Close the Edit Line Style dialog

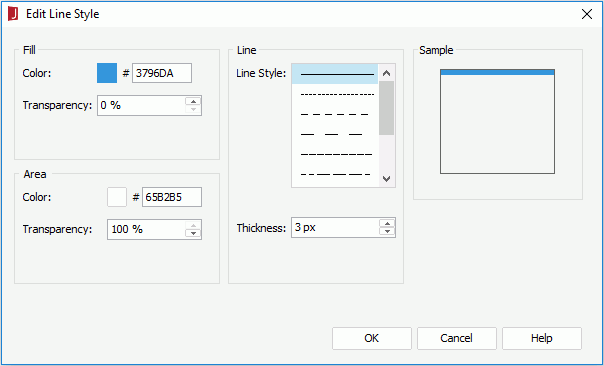click(587, 14)
